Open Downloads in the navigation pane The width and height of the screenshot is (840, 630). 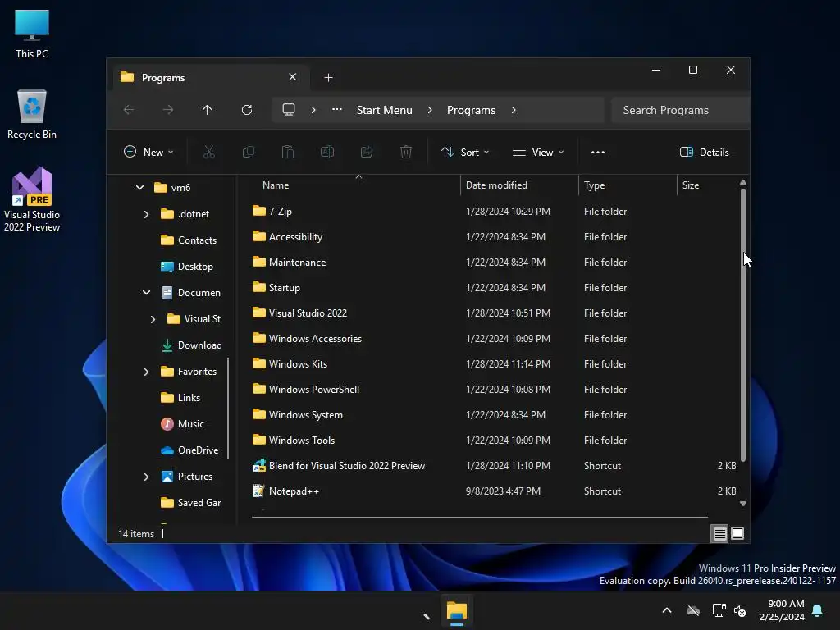[x=190, y=345]
